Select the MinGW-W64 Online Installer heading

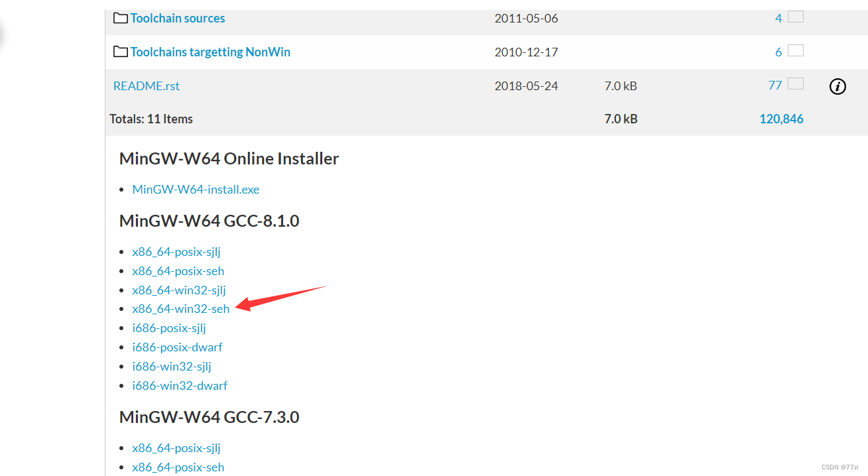[x=229, y=159]
